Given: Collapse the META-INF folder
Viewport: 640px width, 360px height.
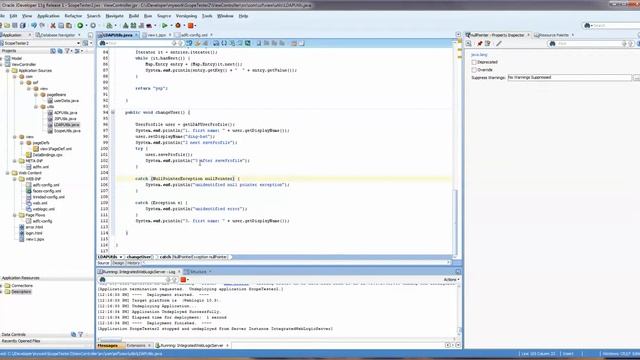Looking at the screenshot, I should pos(15,161).
